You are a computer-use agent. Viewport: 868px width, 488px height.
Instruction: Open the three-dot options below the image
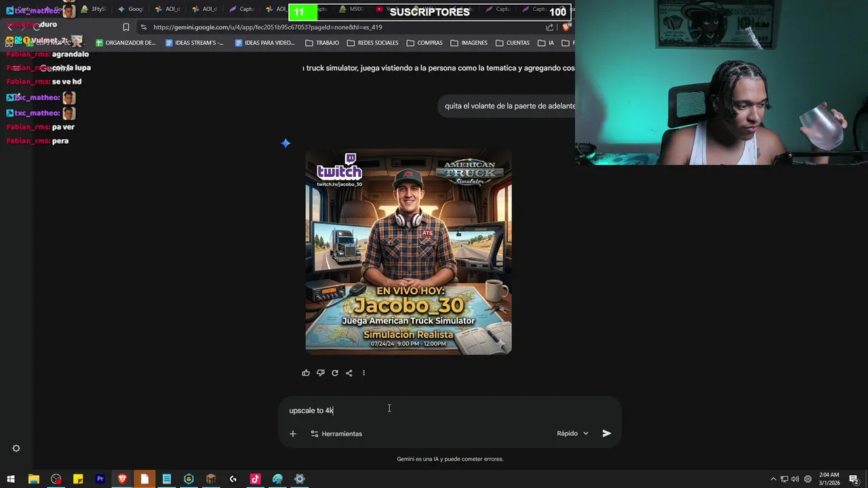[363, 373]
